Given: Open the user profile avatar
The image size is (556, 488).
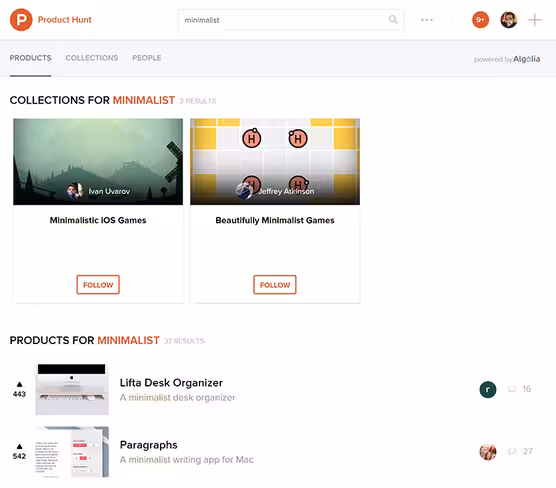Looking at the screenshot, I should (x=508, y=20).
